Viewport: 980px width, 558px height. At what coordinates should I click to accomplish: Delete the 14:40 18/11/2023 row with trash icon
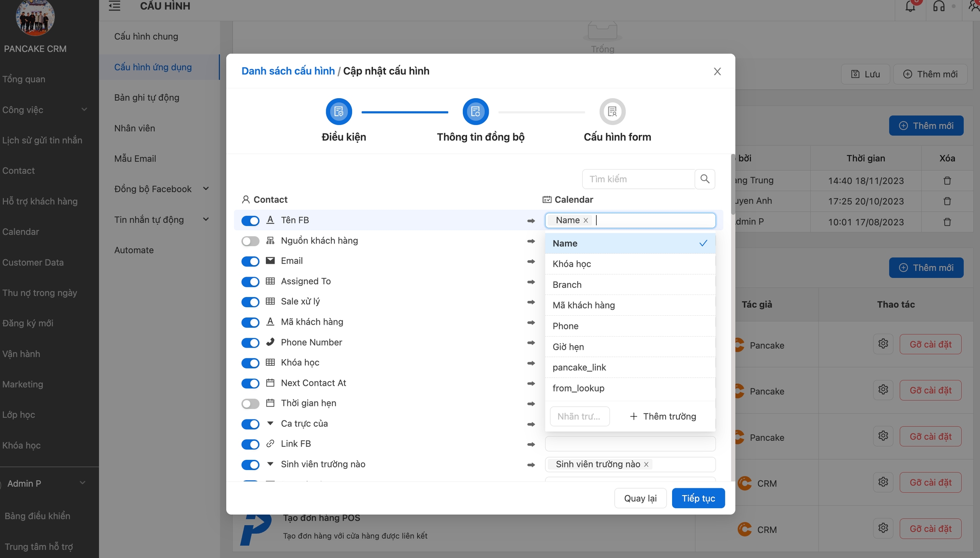pos(947,181)
